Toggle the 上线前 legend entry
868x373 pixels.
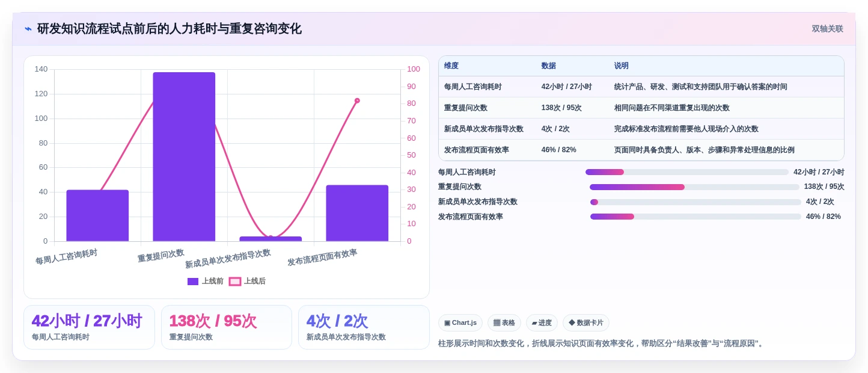pyautogui.click(x=206, y=281)
